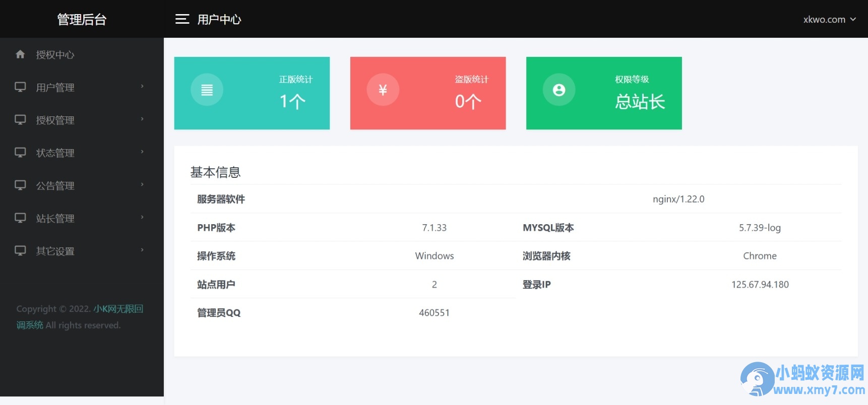868x405 pixels.
Task: Click the 盗版统计 card label
Action: [472, 79]
